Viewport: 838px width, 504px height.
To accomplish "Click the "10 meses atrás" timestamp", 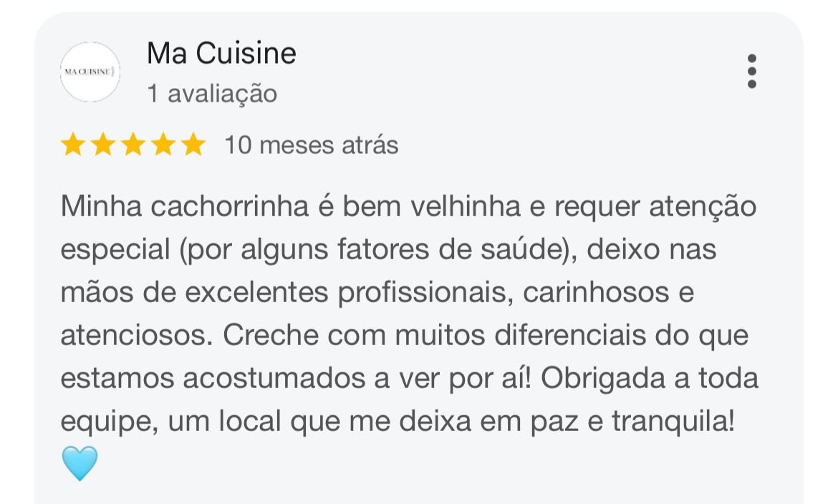I will tap(312, 145).
